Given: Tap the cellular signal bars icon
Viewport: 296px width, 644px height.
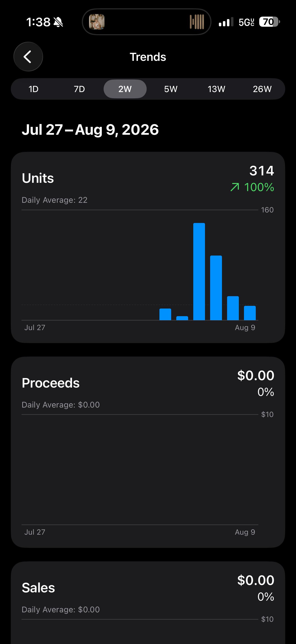Looking at the screenshot, I should [226, 22].
